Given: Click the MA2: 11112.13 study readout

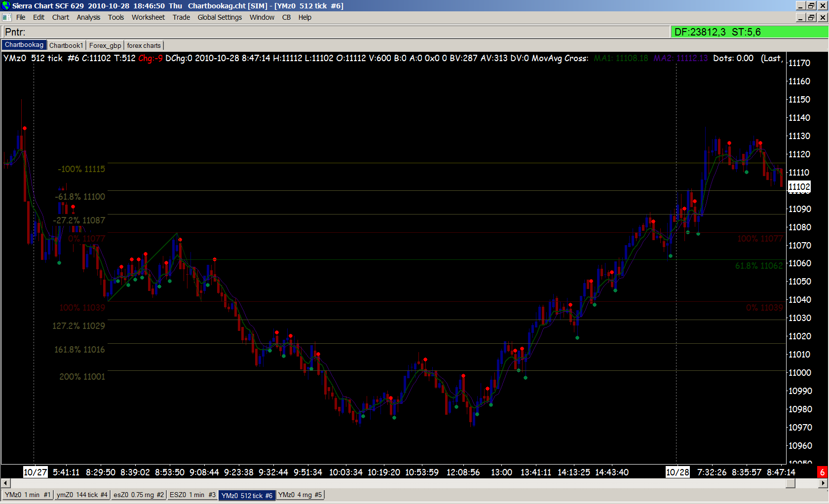Looking at the screenshot, I should coord(681,58).
